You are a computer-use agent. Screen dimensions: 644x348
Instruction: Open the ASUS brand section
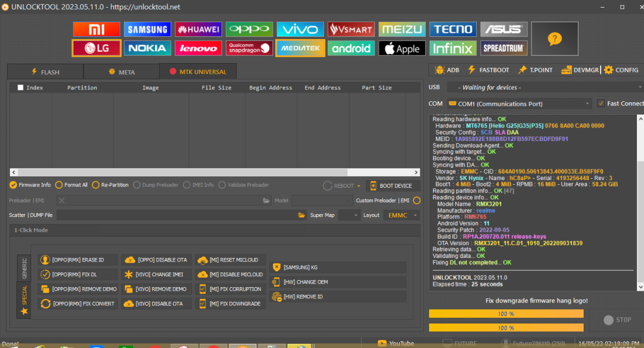coord(504,29)
